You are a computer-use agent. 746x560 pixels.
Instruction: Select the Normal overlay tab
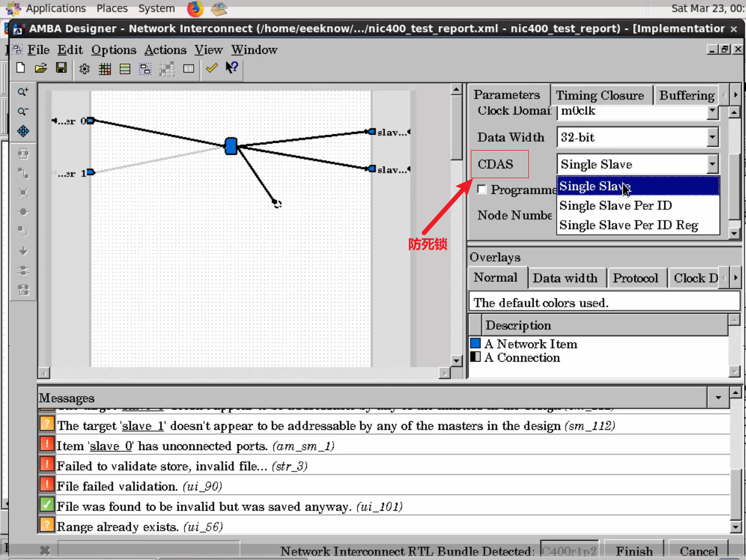tap(496, 277)
